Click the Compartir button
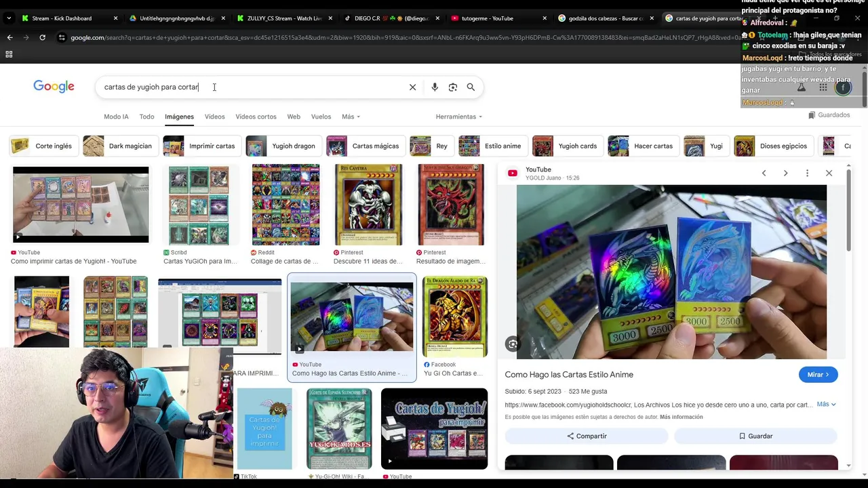 coord(587,436)
